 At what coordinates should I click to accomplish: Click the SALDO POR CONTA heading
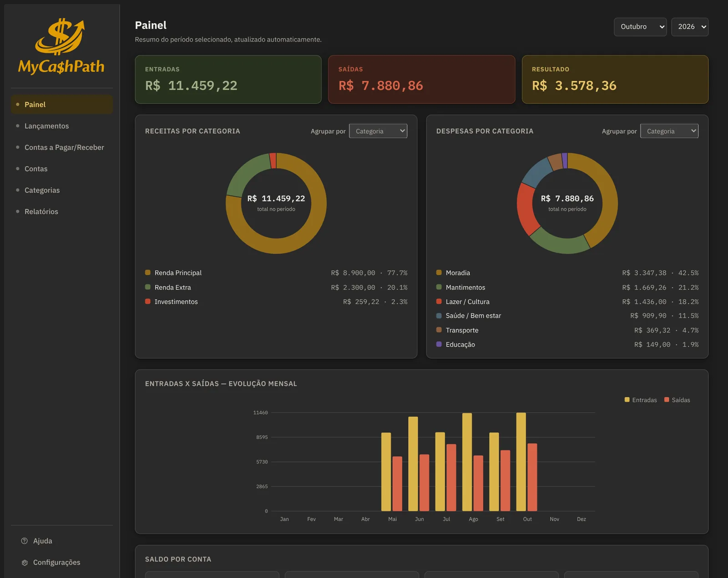[178, 559]
